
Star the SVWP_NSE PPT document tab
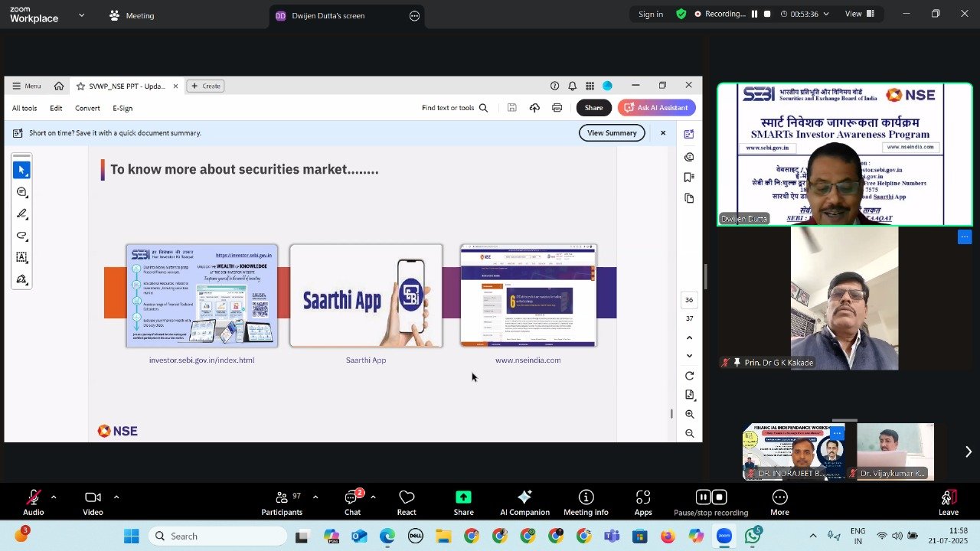pyautogui.click(x=80, y=86)
